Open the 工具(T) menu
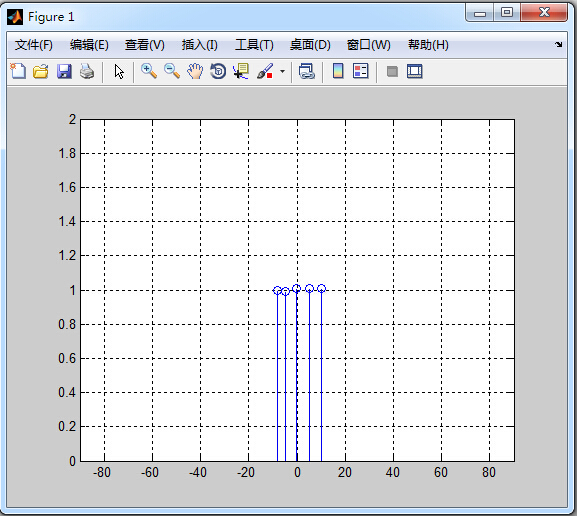 pyautogui.click(x=254, y=45)
